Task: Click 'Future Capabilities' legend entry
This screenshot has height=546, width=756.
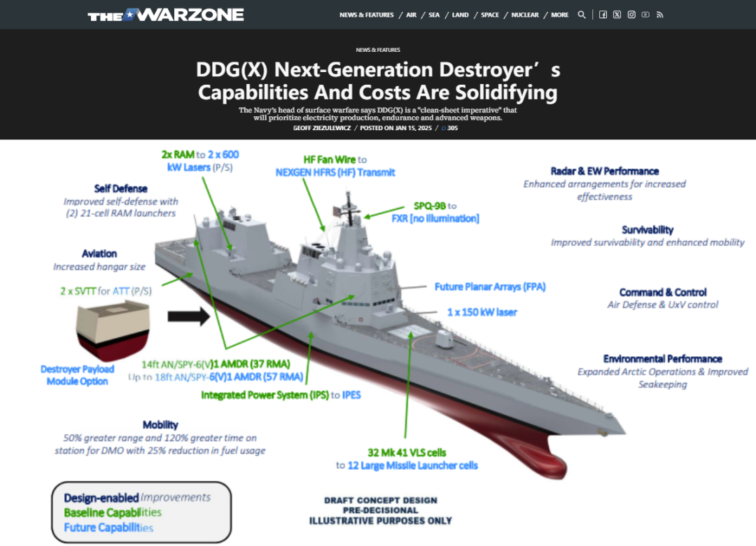Action: coord(108,528)
